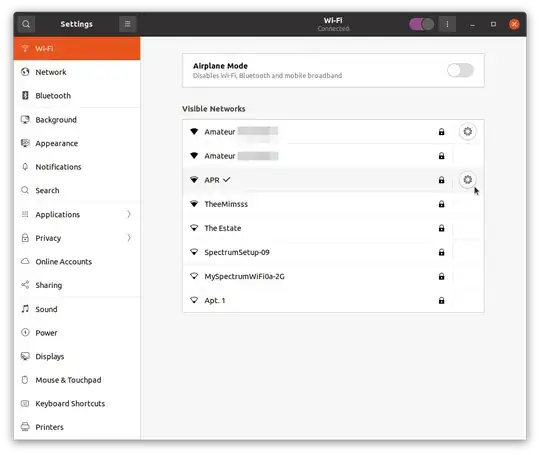Viewport: 540px width, 455px height.
Task: Expand the Privacy submenu chevron
Action: (x=128, y=238)
